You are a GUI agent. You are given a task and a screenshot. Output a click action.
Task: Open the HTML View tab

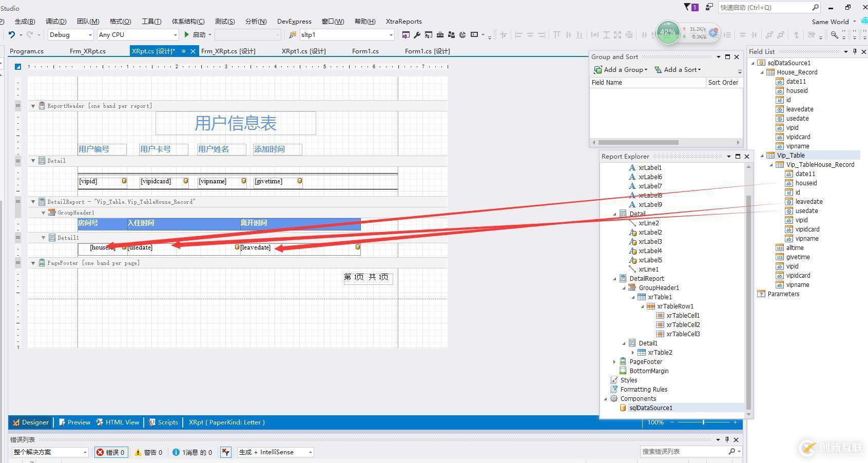pos(118,422)
